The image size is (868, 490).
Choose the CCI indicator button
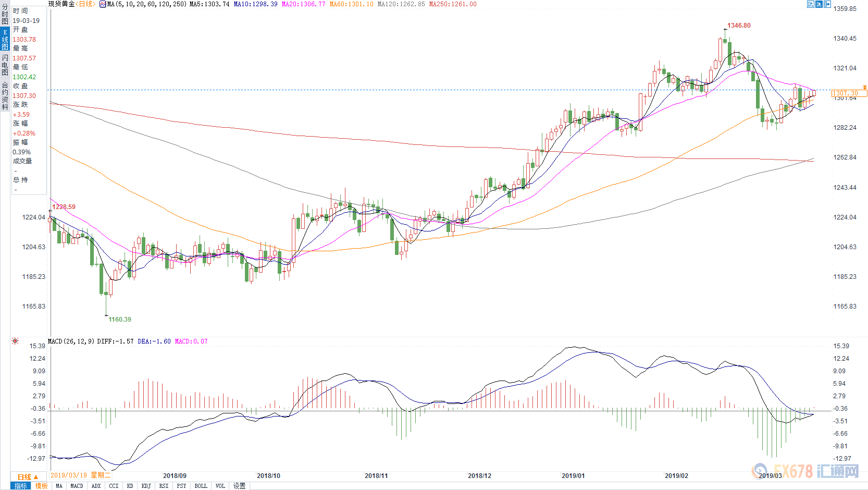114,486
